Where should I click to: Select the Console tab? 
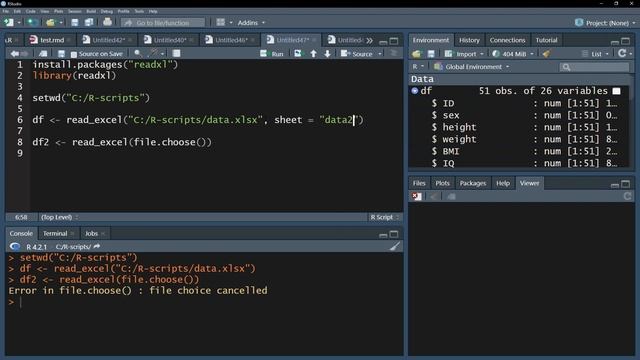click(21, 233)
